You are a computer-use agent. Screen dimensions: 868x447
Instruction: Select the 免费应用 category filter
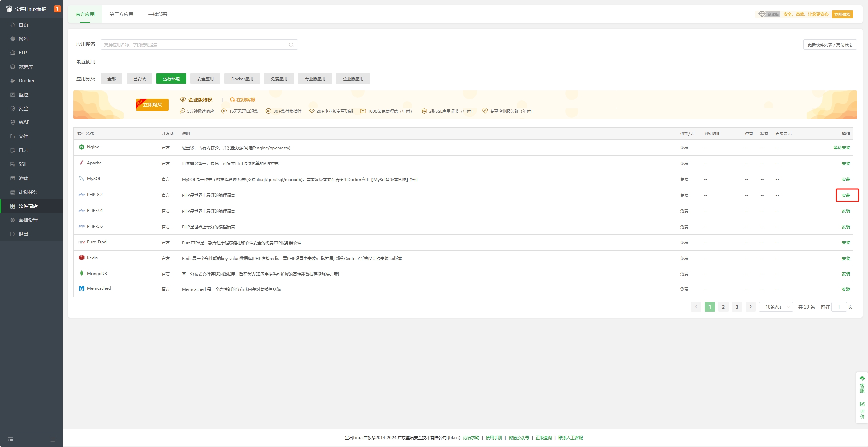(279, 79)
